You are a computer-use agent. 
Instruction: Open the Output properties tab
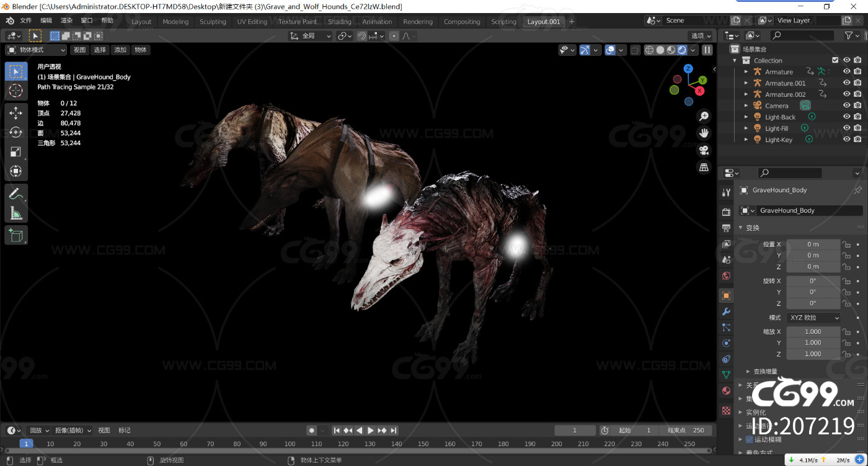click(x=726, y=228)
